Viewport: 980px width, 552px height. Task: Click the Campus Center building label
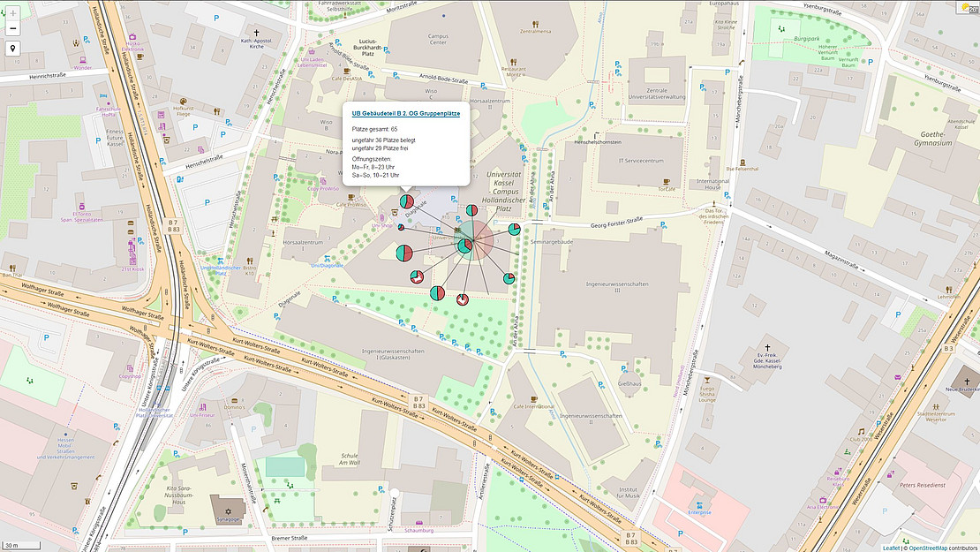point(439,38)
